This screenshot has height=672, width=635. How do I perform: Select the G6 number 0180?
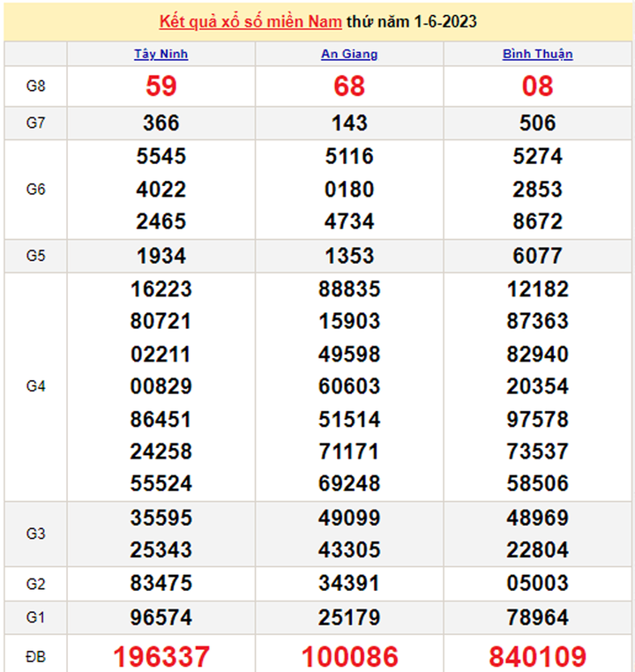pyautogui.click(x=349, y=189)
